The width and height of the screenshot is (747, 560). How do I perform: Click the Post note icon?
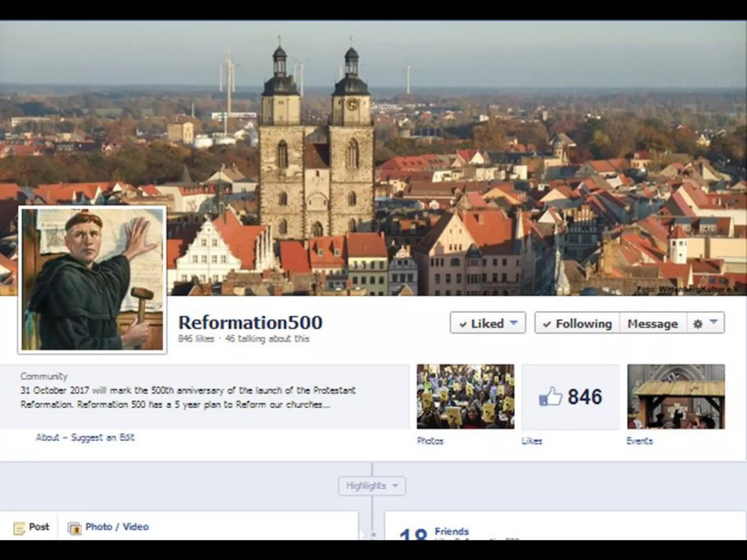coord(19,528)
